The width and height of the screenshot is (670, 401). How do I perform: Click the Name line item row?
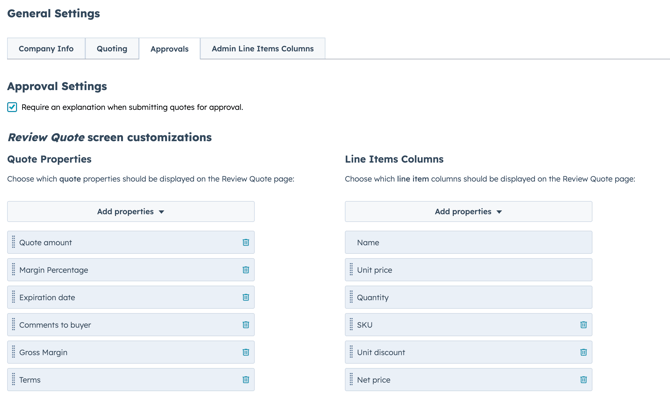tap(468, 243)
